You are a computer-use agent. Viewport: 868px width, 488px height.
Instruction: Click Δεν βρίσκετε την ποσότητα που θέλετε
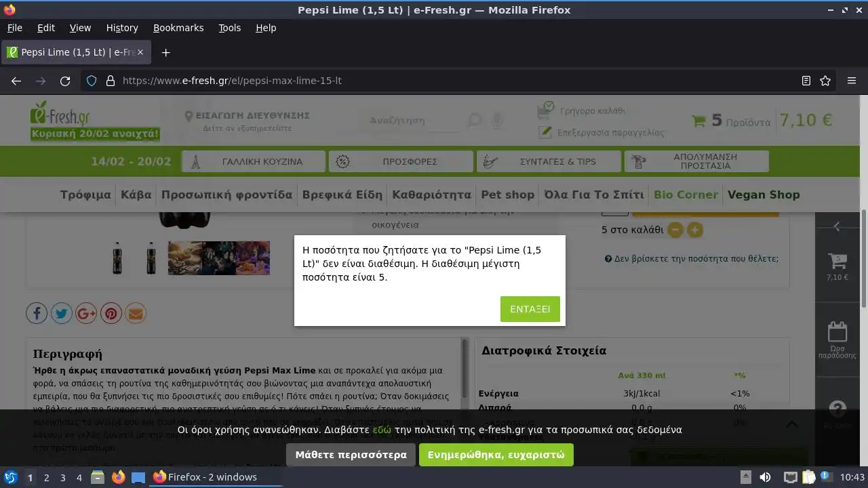click(692, 259)
